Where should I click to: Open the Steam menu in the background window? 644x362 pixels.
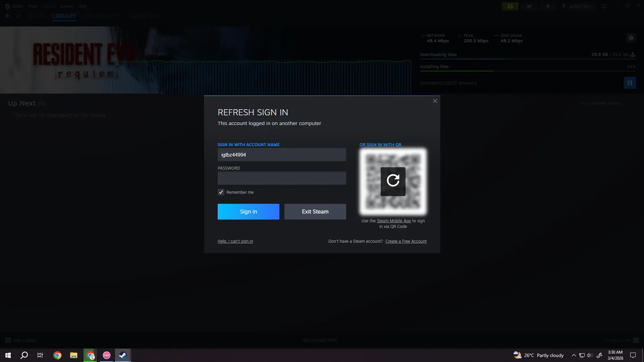(x=17, y=6)
